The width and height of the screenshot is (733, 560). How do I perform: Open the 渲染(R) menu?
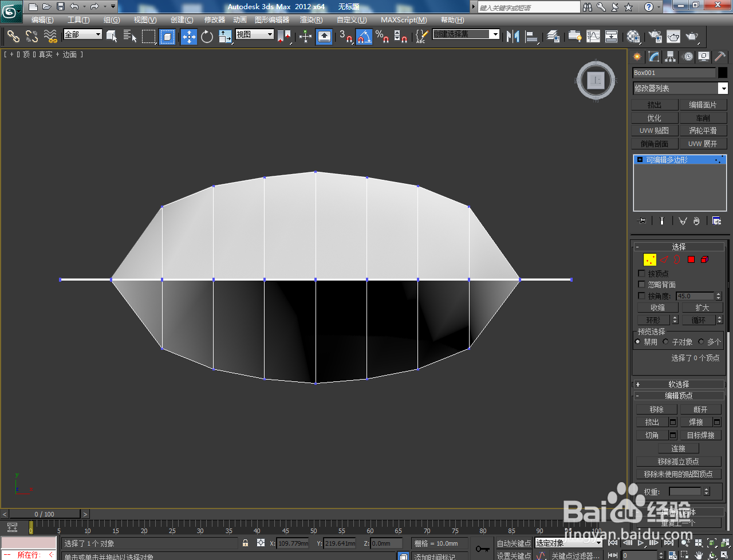311,20
